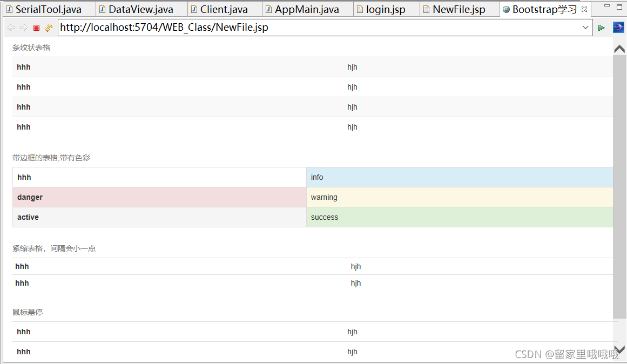Click the green Go to URL arrow
This screenshot has width=627, height=364.
pyautogui.click(x=602, y=28)
